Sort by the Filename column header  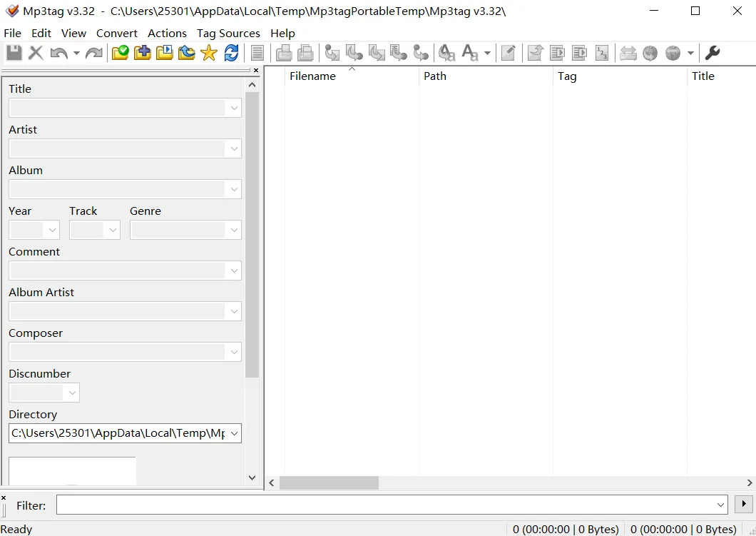pyautogui.click(x=352, y=76)
